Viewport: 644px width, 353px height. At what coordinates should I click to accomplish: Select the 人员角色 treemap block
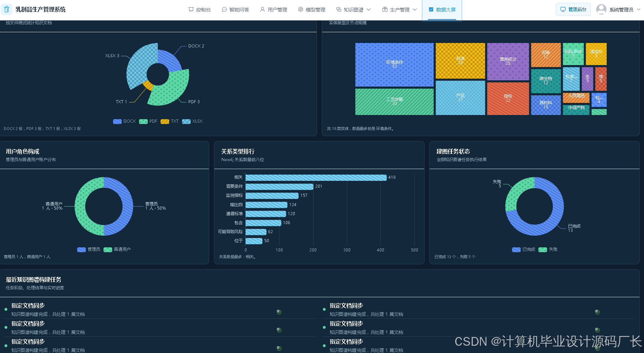pyautogui.click(x=576, y=97)
